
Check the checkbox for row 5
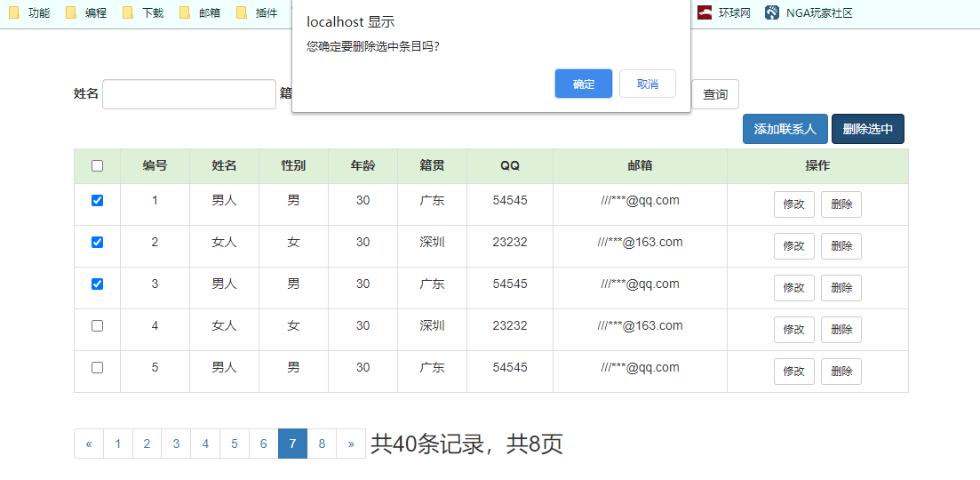97,367
